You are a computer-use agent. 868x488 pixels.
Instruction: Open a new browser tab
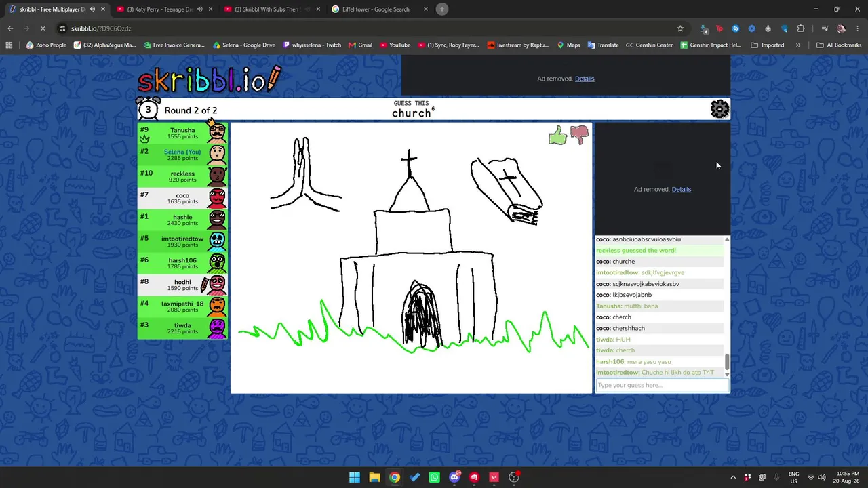pyautogui.click(x=441, y=9)
